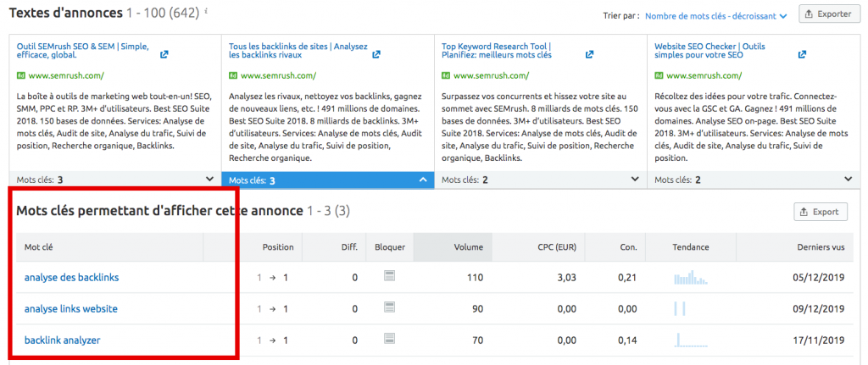868x365 pixels.
Task: Select date 17/11/2019
Action: tap(821, 340)
